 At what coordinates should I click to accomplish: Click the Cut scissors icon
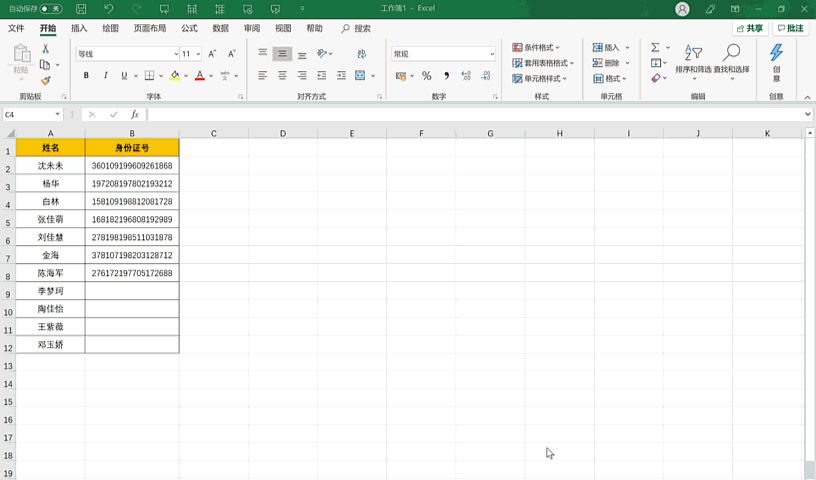point(45,48)
